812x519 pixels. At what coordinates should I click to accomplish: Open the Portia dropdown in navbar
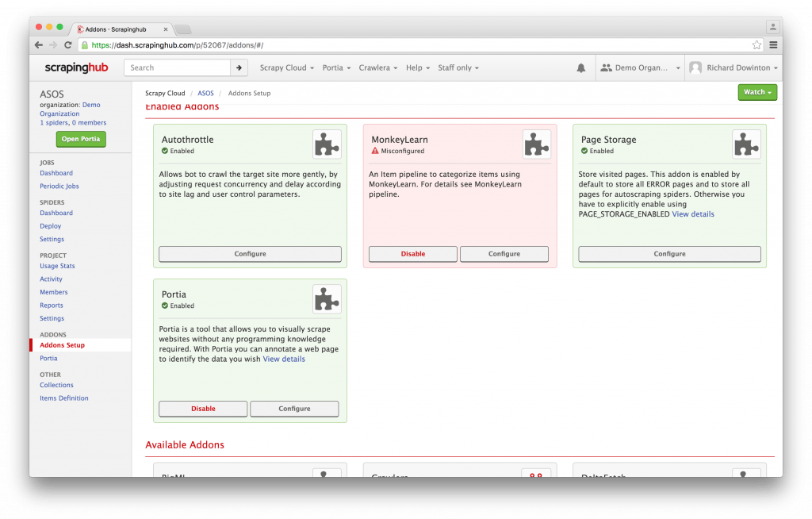[336, 68]
